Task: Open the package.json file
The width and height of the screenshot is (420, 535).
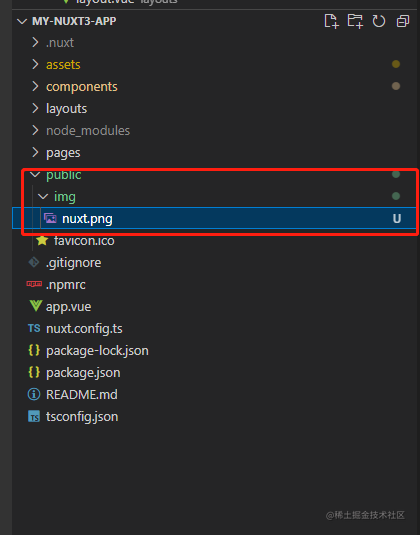Action: click(x=214, y=373)
